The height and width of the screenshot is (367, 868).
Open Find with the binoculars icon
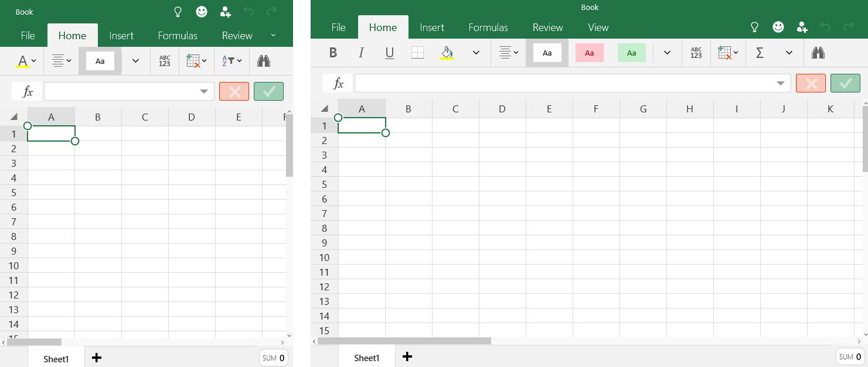click(818, 53)
